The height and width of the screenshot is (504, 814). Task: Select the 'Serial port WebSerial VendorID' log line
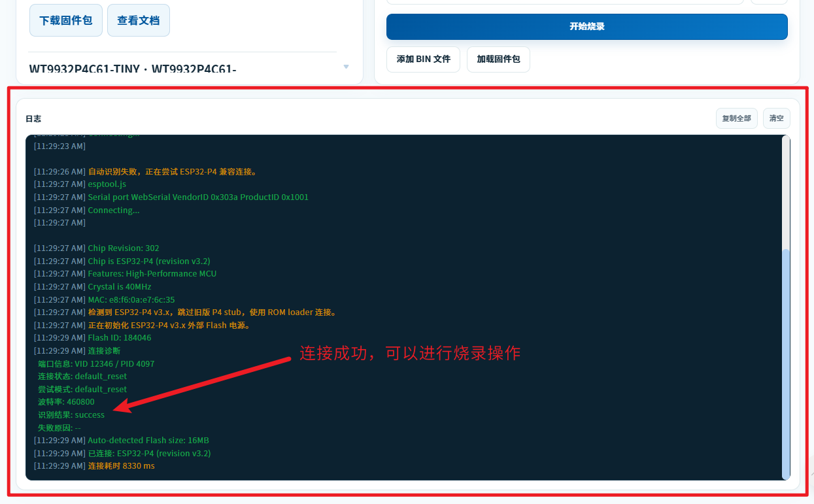[171, 197]
